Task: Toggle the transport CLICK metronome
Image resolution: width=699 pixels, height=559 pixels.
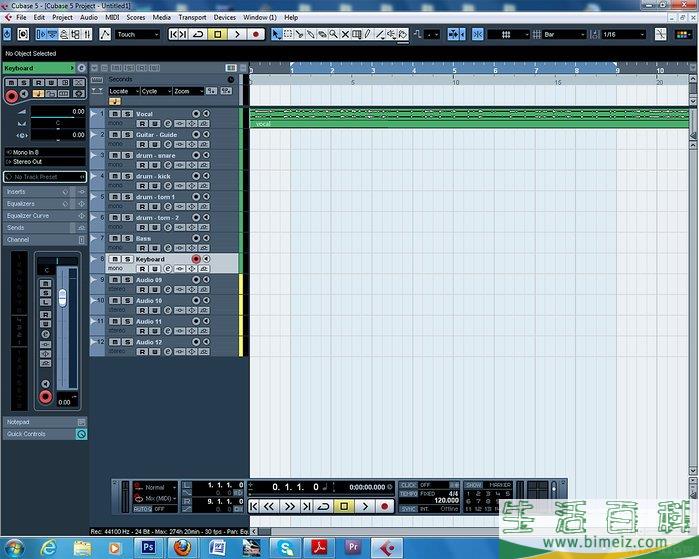Action: 408,485
